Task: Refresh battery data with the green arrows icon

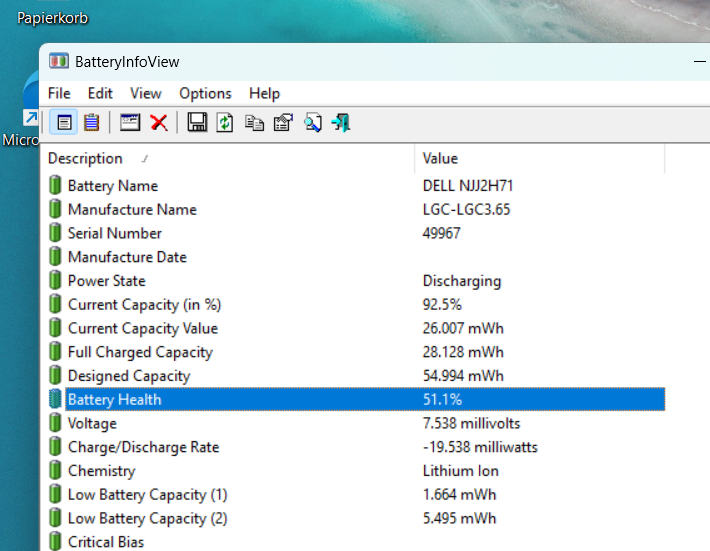Action: 225,123
